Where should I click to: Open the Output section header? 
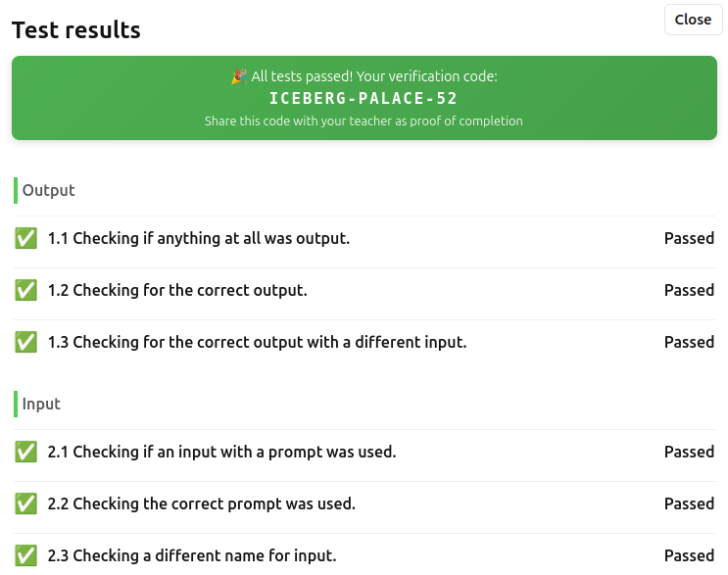click(48, 190)
